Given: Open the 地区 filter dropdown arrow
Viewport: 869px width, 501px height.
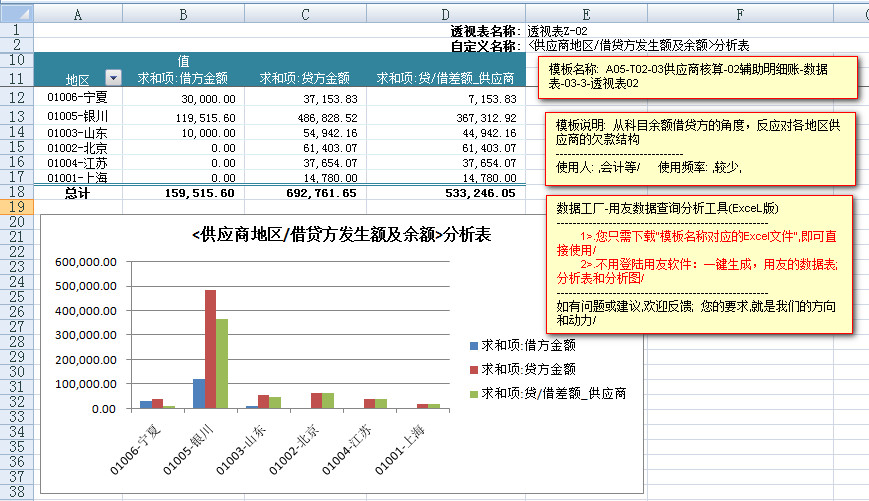Looking at the screenshot, I should point(113,78).
